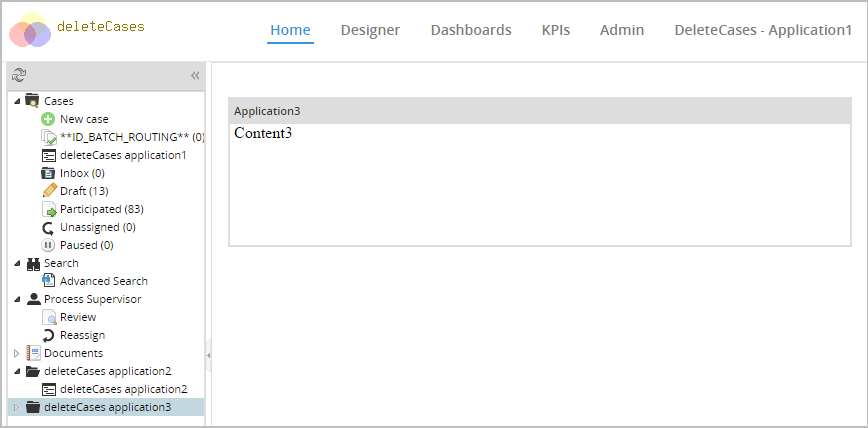The height and width of the screenshot is (428, 868).
Task: Collapse sidebar using double chevron icon
Action: pos(195,75)
